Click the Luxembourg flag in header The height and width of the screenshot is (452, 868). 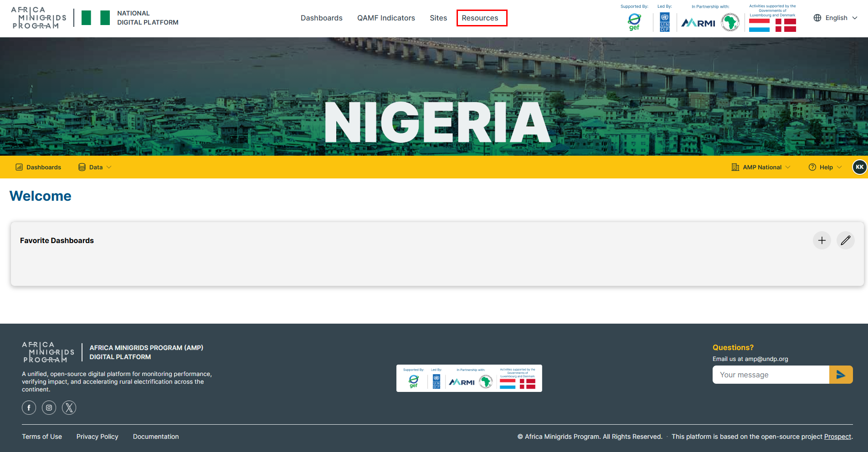pos(759,25)
